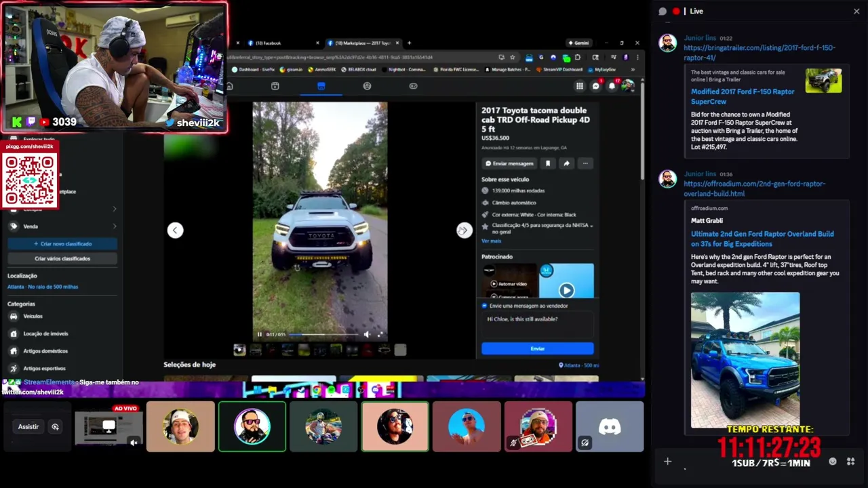The height and width of the screenshot is (488, 868).
Task: Select the participant tile with Discord logo
Action: pyautogui.click(x=610, y=426)
